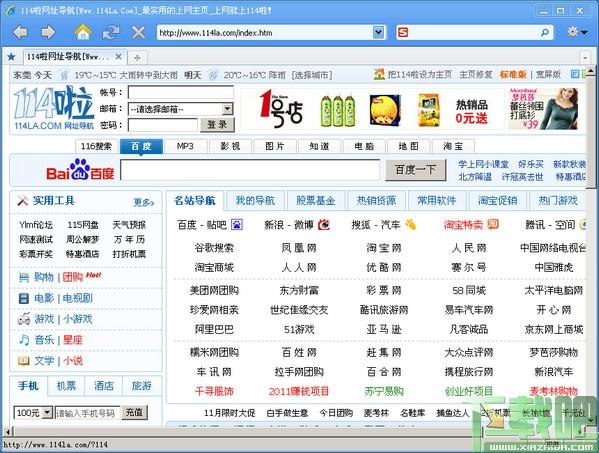
Task: Click the 充值 recharge button
Action: tap(134, 413)
